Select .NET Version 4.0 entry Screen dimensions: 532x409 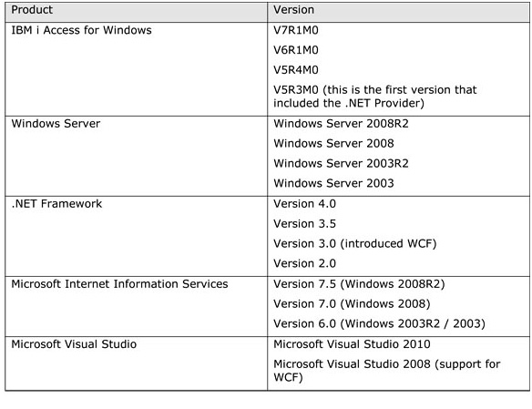point(304,204)
